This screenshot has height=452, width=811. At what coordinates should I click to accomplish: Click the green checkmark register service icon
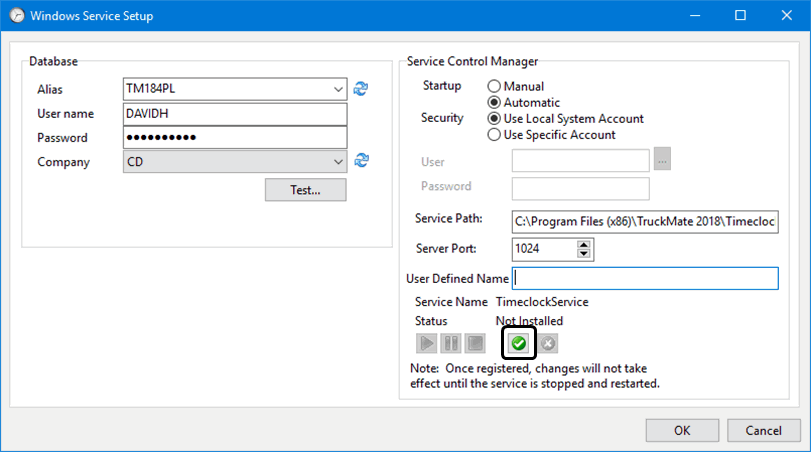519,343
